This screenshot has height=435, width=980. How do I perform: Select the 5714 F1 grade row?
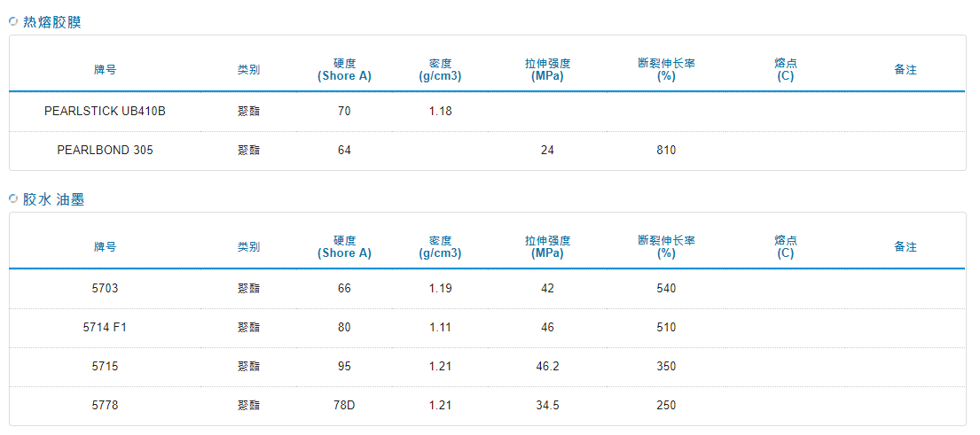(105, 328)
